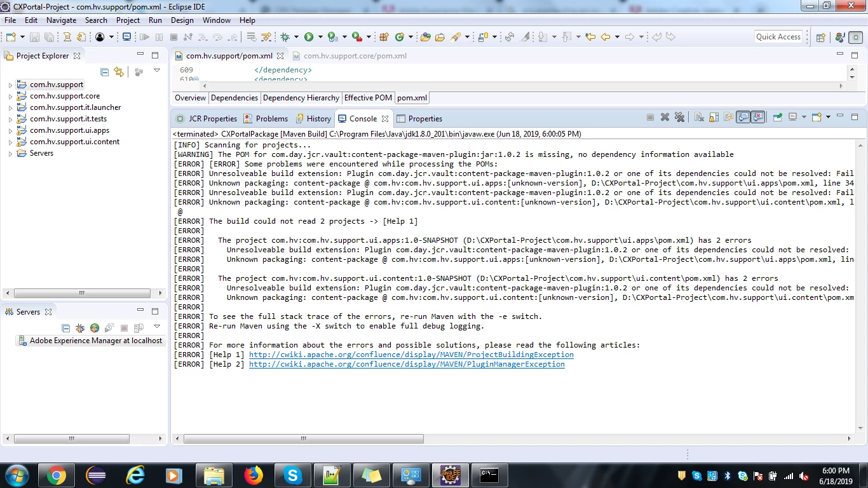Select the Java EE perspective icon
This screenshot has height=488, width=868.
click(841, 37)
